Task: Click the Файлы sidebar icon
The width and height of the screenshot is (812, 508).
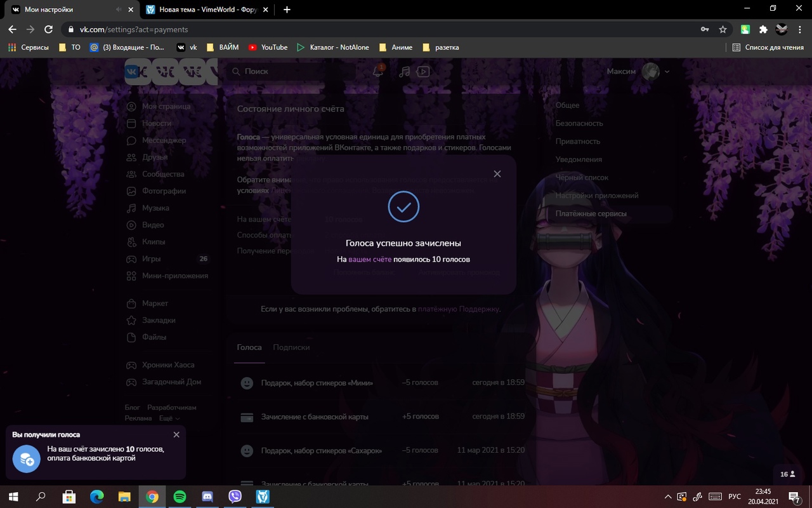Action: point(131,337)
